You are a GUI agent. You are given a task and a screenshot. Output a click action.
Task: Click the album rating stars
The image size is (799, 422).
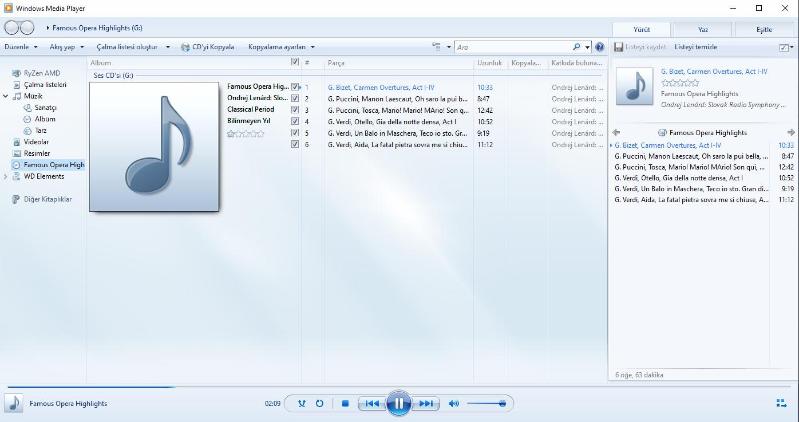[x=246, y=134]
